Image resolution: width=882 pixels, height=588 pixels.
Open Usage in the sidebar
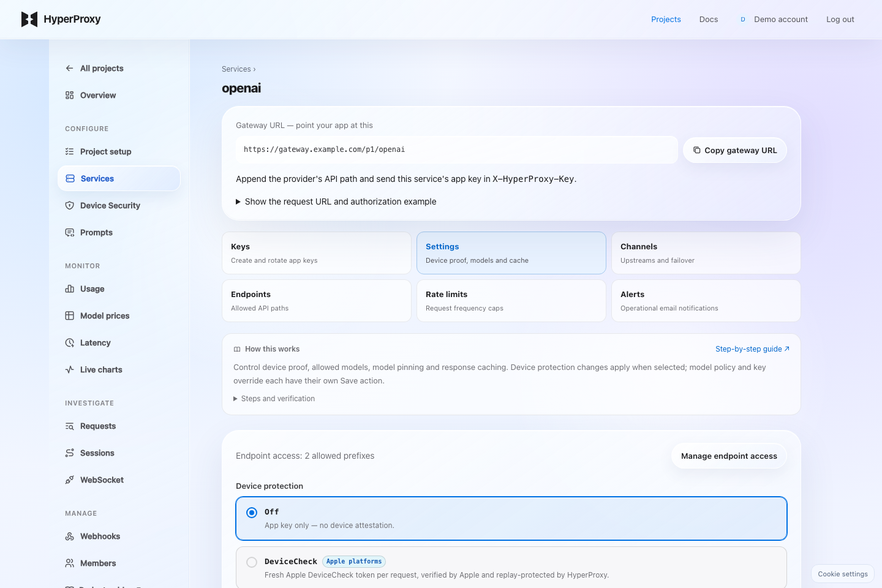(x=119, y=289)
